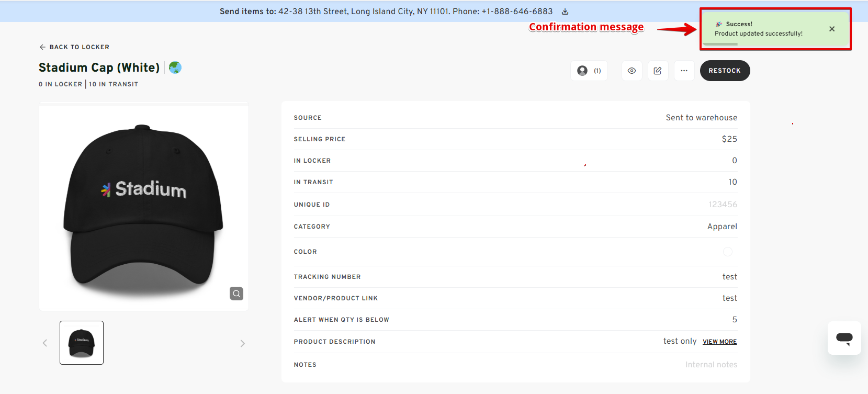
Task: Click the vendor/product link value 'test'
Action: point(730,298)
